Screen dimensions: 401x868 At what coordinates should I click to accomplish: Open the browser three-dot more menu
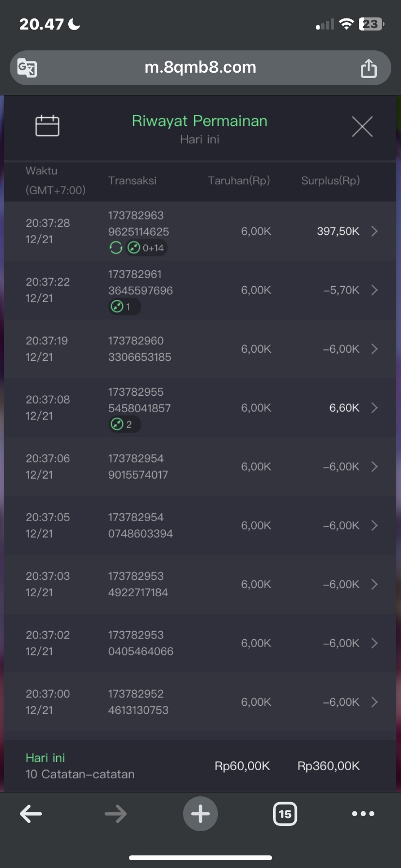point(363,814)
